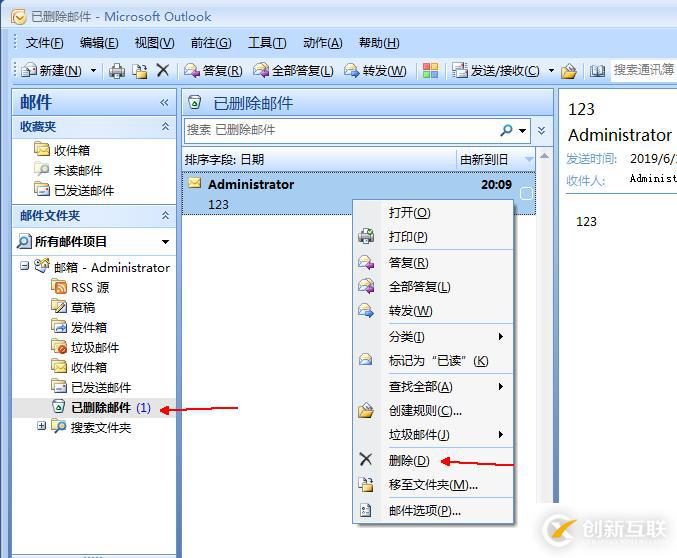
Task: Click the 全部答复(L) toolbar button
Action: 294,70
